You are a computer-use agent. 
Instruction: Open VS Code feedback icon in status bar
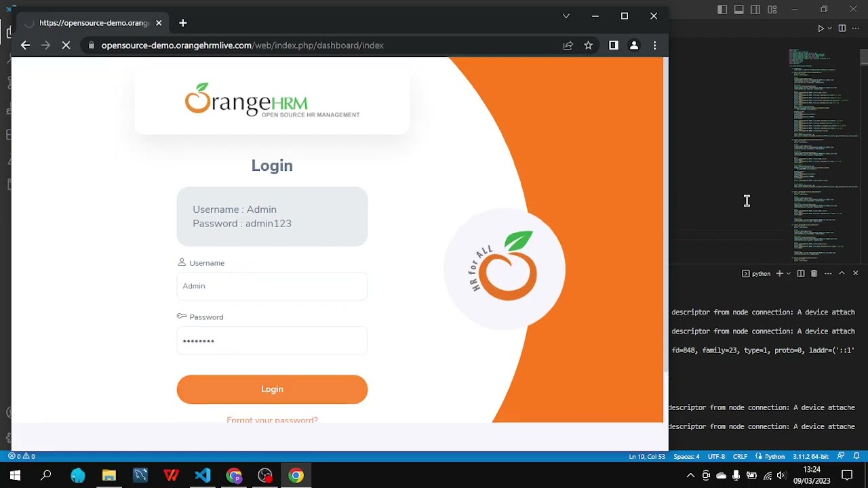pos(841,456)
